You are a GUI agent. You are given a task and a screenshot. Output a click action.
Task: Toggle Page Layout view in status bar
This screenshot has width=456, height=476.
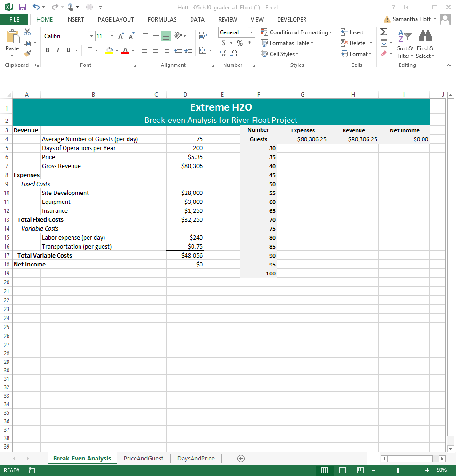click(x=342, y=470)
